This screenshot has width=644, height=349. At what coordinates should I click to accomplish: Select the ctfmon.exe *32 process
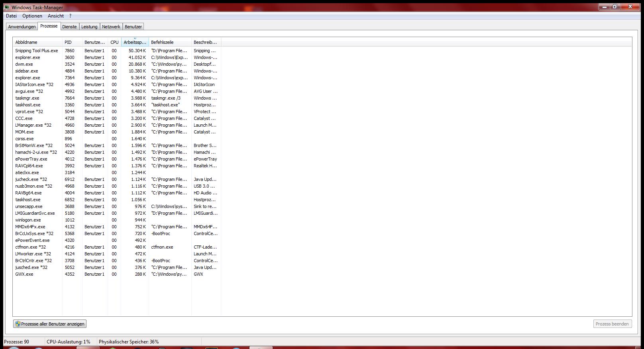tap(117, 247)
